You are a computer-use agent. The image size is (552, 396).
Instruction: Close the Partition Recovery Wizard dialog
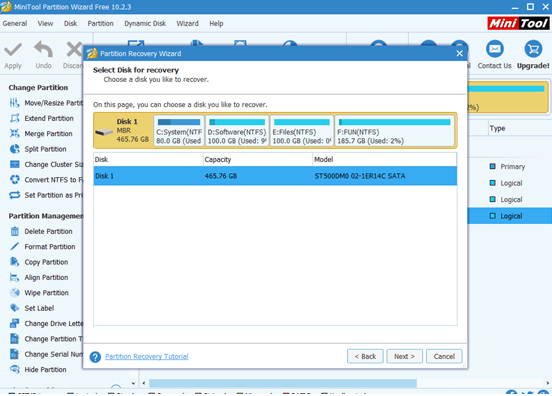(x=459, y=54)
